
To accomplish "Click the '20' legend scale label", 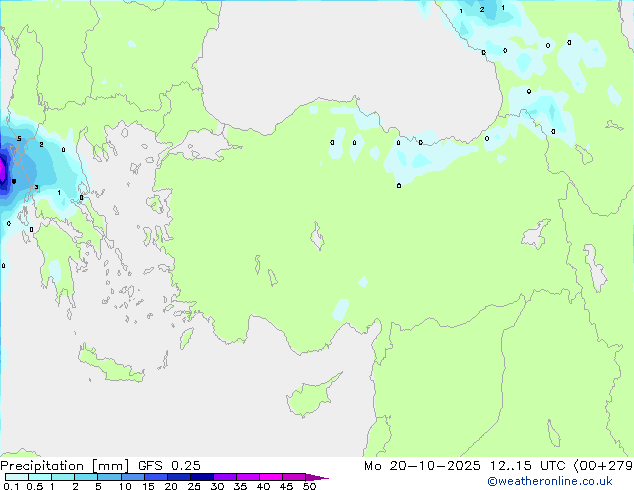I will [x=171, y=486].
